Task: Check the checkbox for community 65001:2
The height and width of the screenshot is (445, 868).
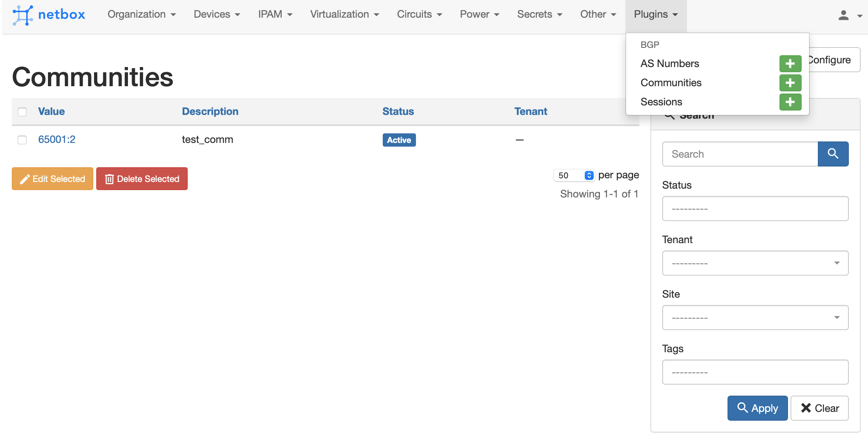Action: pos(22,140)
